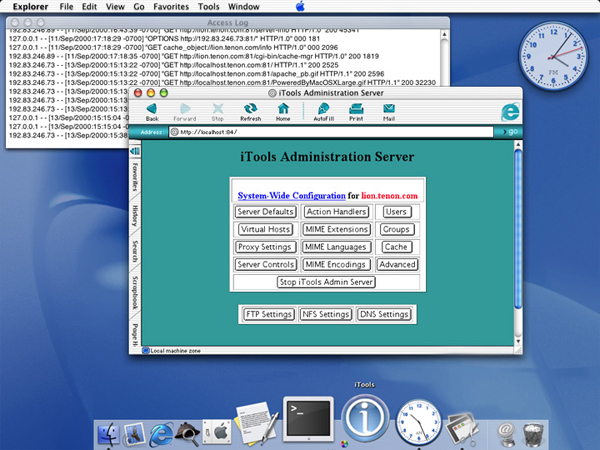The width and height of the screenshot is (600, 450).
Task: Open the Page Holder sidebar tab
Action: 135,333
